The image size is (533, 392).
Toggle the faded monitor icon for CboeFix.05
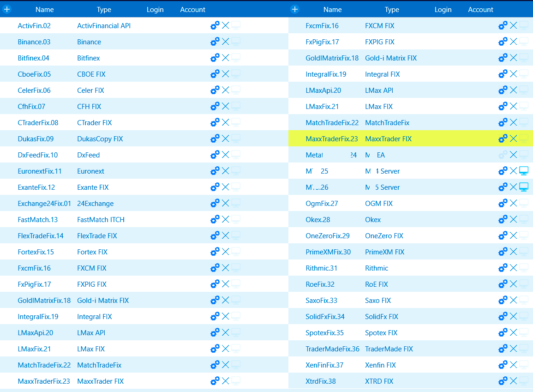pyautogui.click(x=236, y=74)
